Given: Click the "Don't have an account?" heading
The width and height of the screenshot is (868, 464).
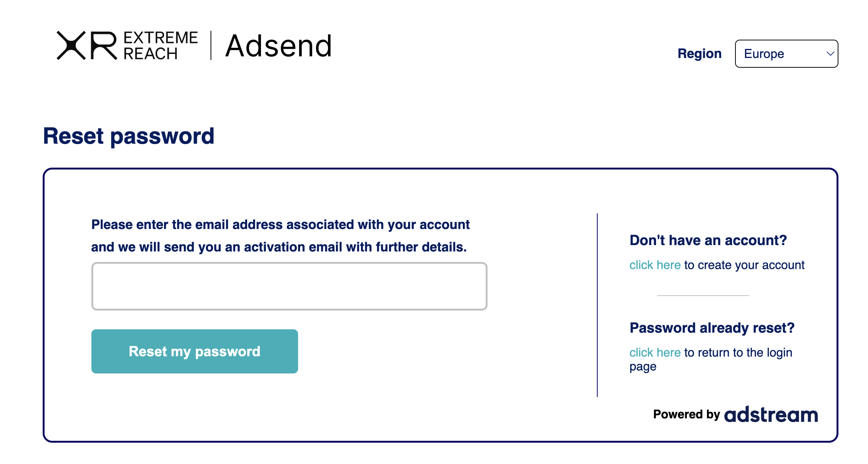Looking at the screenshot, I should (708, 240).
